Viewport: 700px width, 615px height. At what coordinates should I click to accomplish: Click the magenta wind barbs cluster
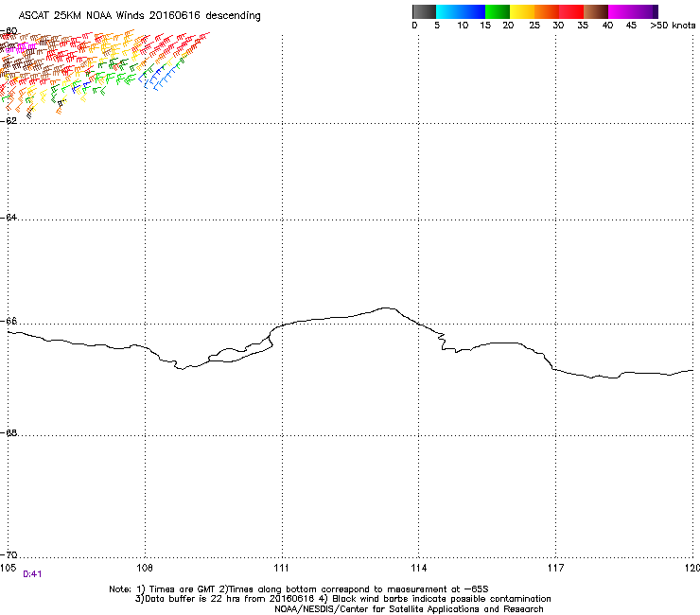(x=21, y=48)
